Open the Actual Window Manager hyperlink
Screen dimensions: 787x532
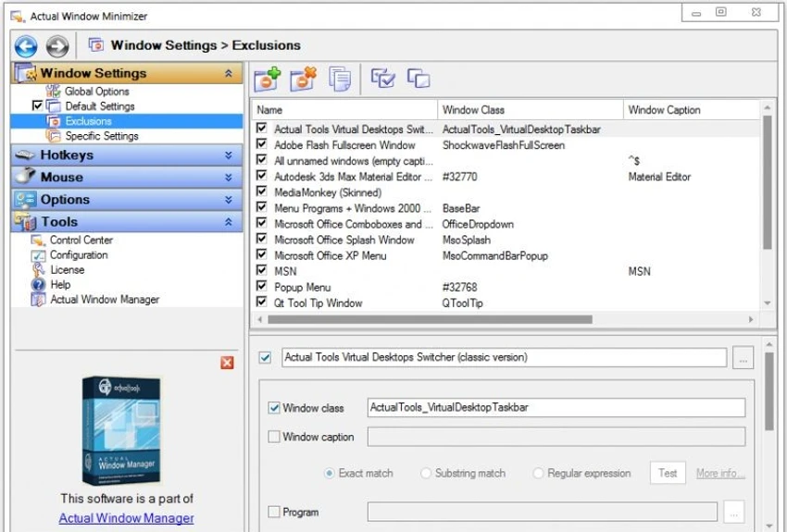127,518
